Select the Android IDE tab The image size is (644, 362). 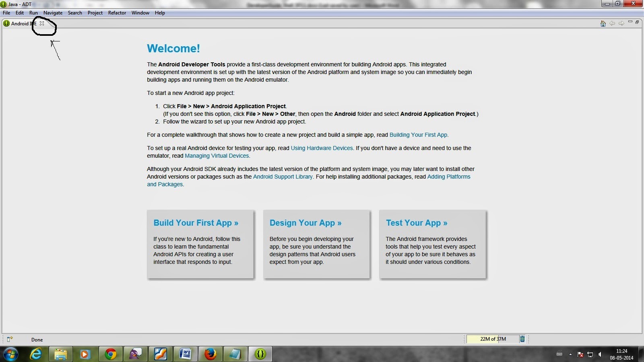point(24,23)
